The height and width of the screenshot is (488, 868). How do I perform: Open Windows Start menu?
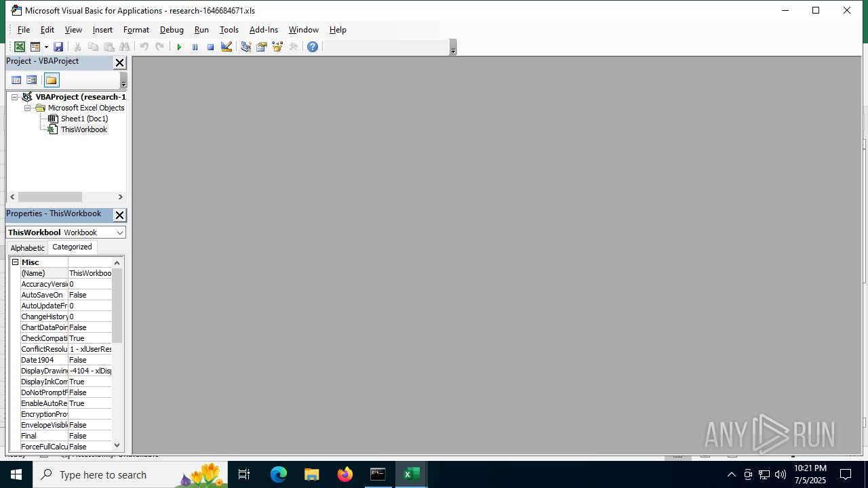pos(16,474)
